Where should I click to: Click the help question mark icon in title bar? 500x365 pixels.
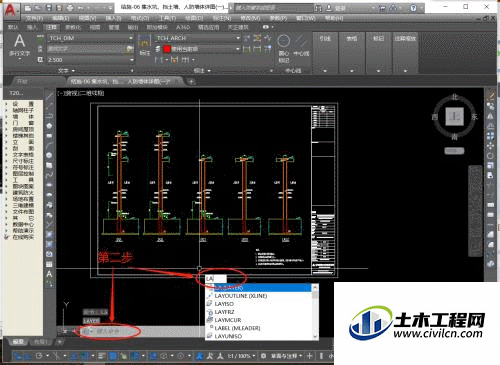(x=413, y=8)
